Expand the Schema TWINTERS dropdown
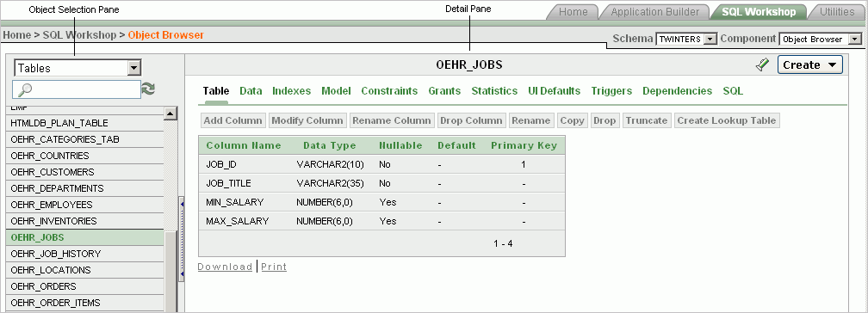868x313 pixels. tap(686, 40)
